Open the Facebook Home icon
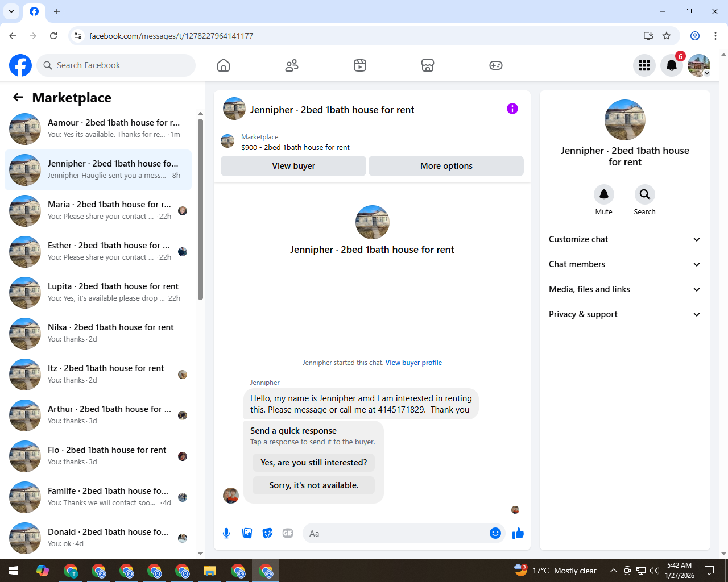The image size is (728, 582). click(224, 65)
